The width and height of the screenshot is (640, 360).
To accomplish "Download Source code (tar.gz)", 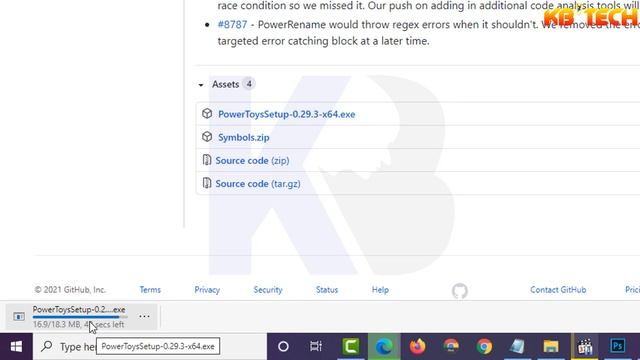I will coord(258,184).
